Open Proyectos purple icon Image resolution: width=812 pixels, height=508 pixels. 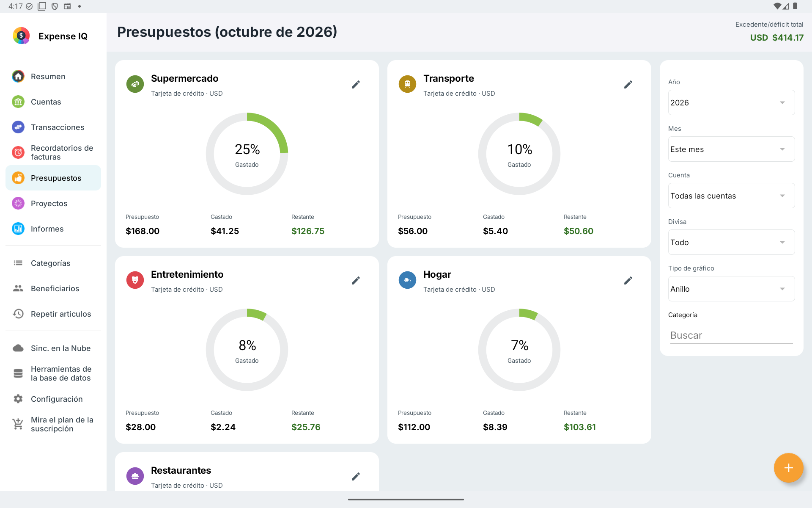(x=18, y=203)
